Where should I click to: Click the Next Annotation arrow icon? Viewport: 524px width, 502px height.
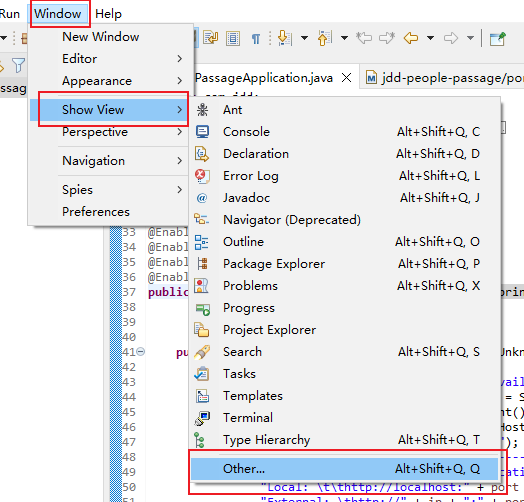pyautogui.click(x=285, y=38)
